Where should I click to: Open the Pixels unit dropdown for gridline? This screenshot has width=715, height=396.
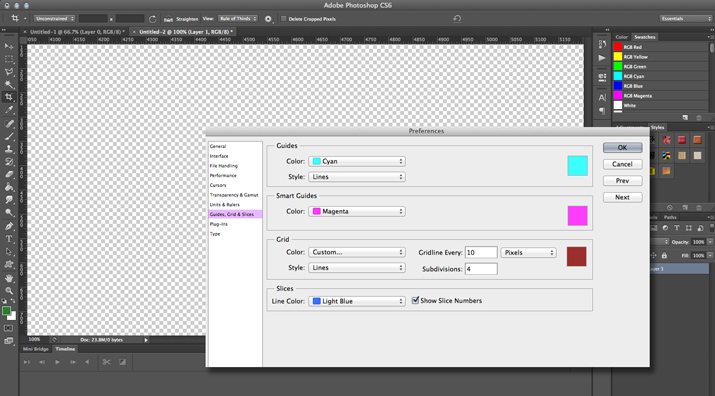point(528,252)
